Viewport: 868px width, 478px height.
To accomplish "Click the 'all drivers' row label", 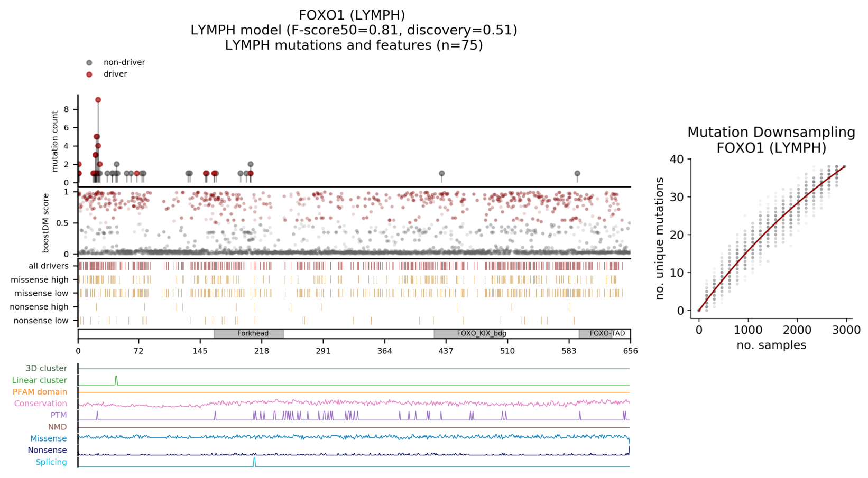I will [x=49, y=266].
